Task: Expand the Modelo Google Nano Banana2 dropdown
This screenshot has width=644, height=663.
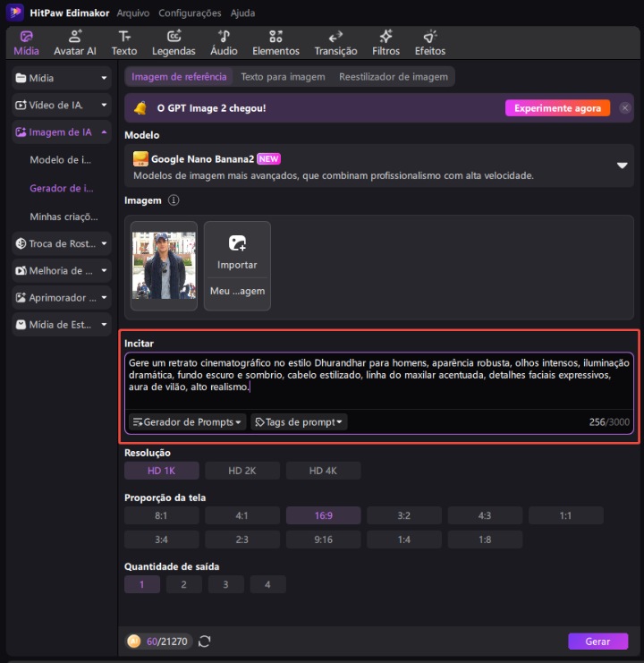Action: (622, 166)
